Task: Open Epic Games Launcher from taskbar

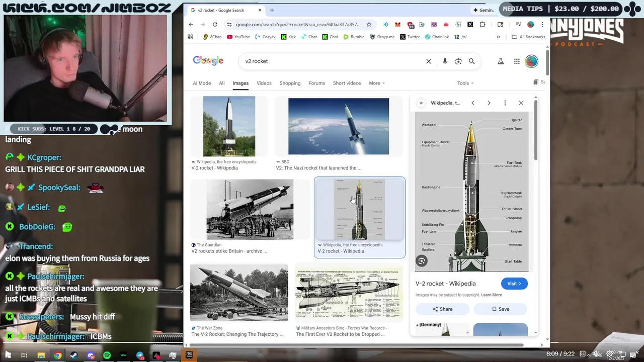Action: pyautogui.click(x=189, y=355)
